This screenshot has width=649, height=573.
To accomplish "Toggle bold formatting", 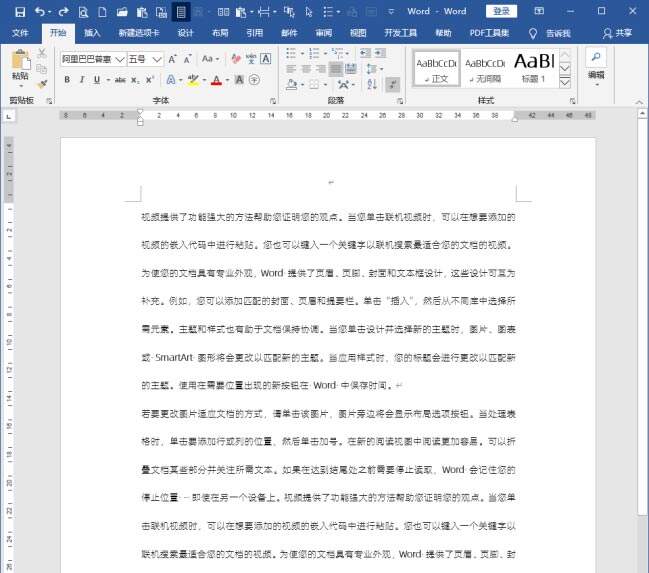I will coord(67,79).
